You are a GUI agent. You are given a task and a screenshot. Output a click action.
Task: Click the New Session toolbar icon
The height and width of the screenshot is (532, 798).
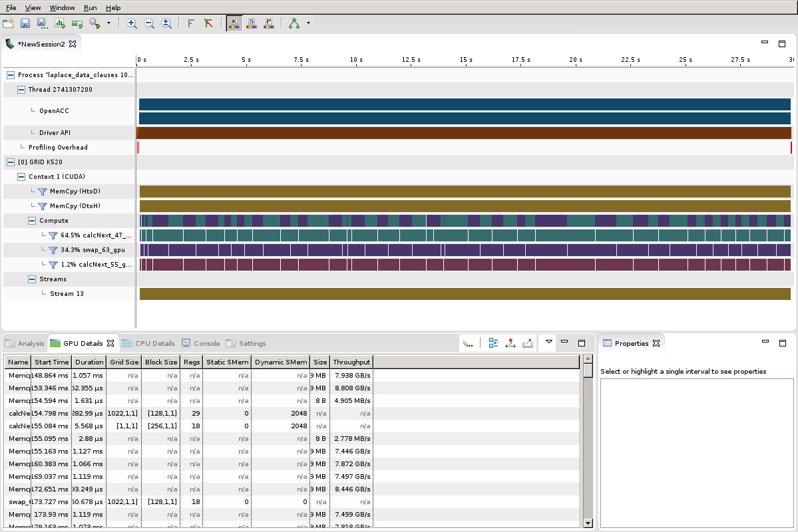(8, 23)
